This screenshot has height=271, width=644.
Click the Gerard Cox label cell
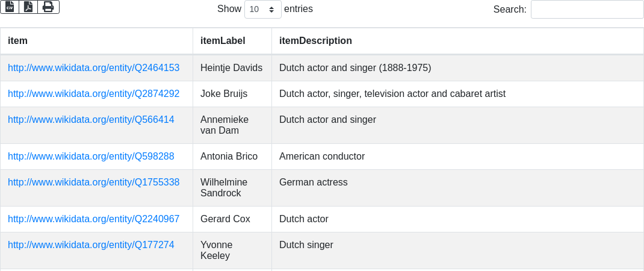[225, 219]
